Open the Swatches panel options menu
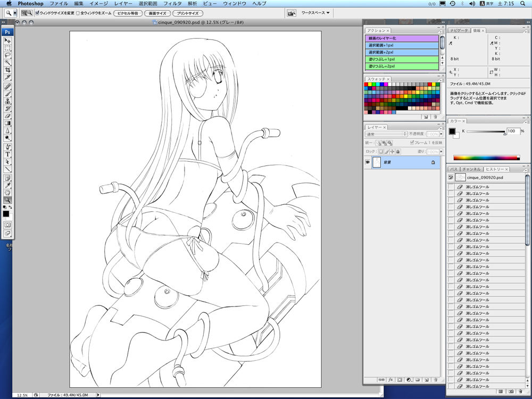The image size is (532, 399). 442,80
